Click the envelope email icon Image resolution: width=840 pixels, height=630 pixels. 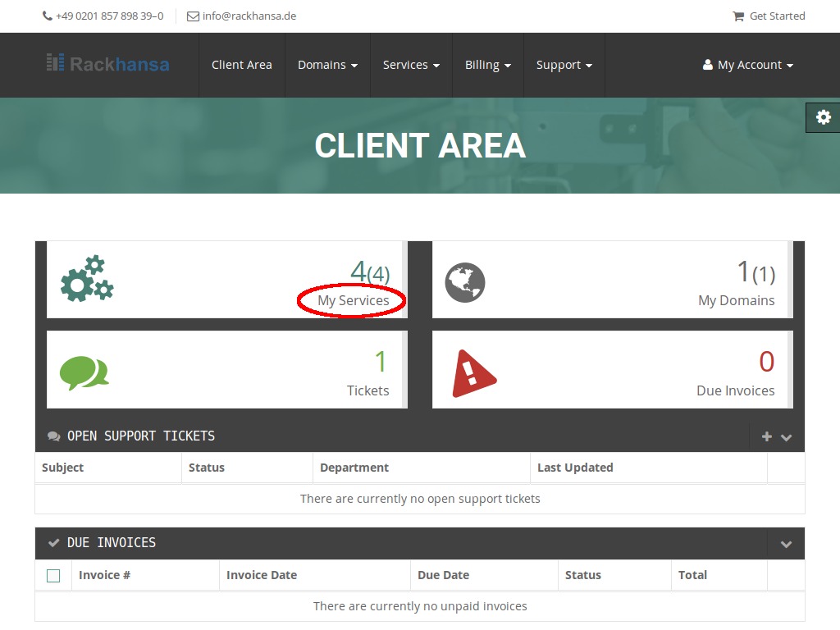(x=193, y=16)
